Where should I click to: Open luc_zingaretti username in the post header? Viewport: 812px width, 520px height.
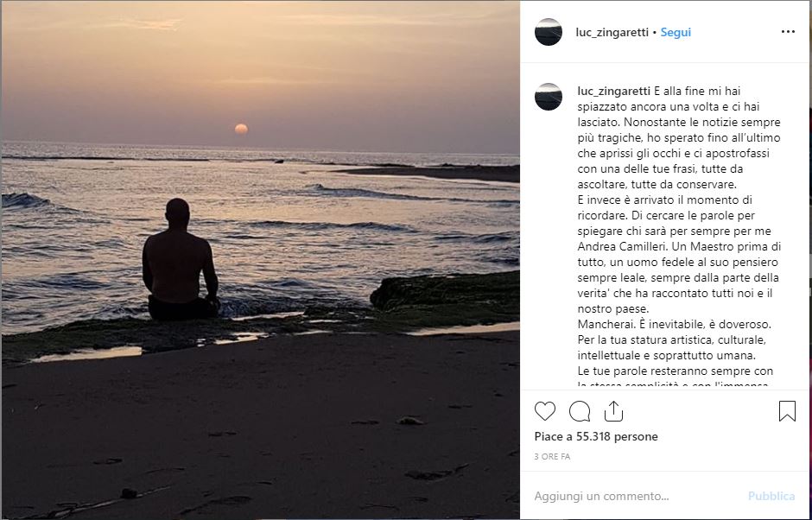coord(612,33)
